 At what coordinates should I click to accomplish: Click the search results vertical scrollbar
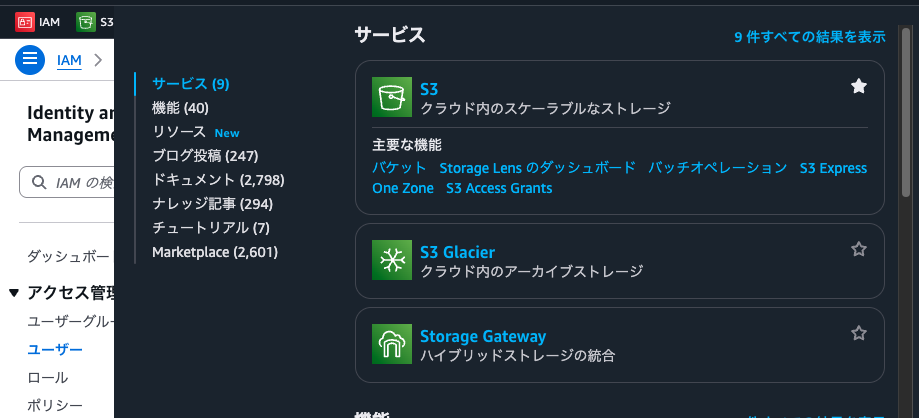pos(906,111)
